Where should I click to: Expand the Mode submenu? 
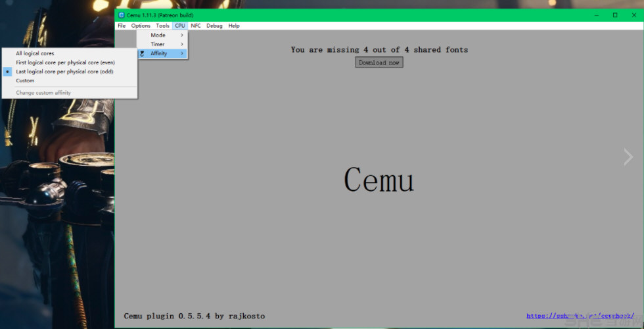point(162,35)
